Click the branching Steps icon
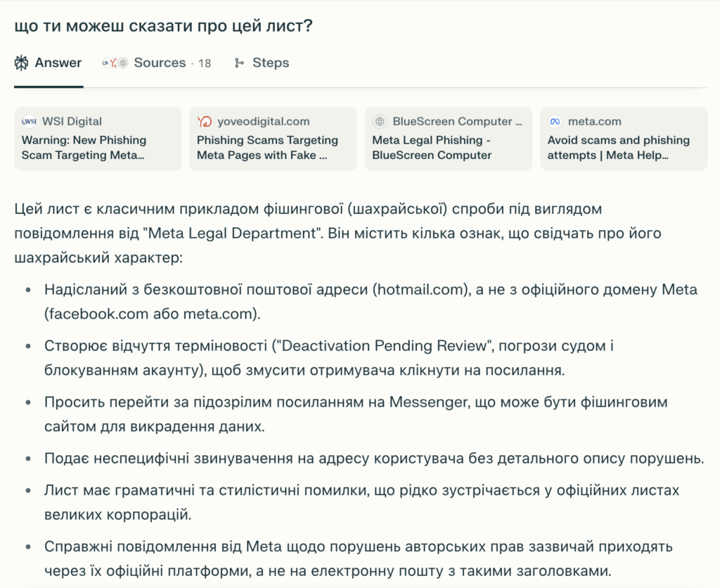 coord(238,63)
